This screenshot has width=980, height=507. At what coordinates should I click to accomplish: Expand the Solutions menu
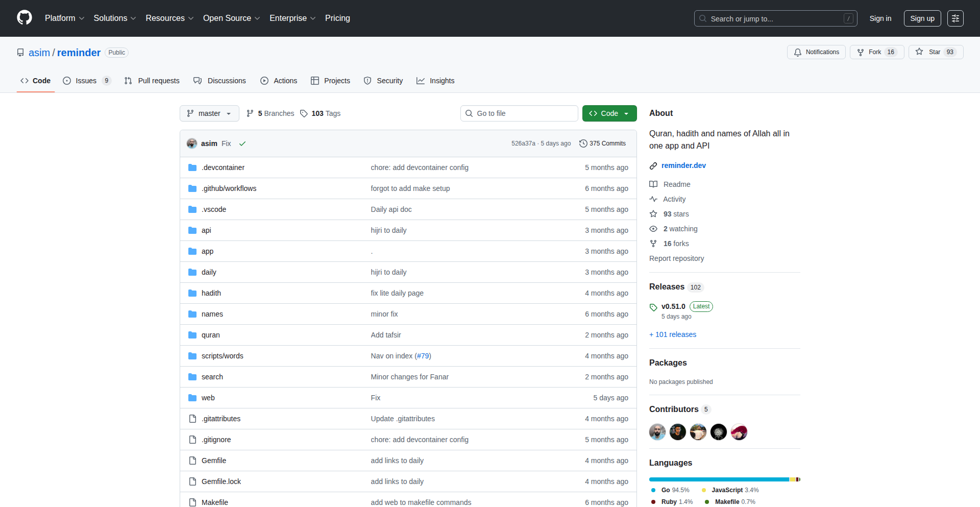point(115,18)
